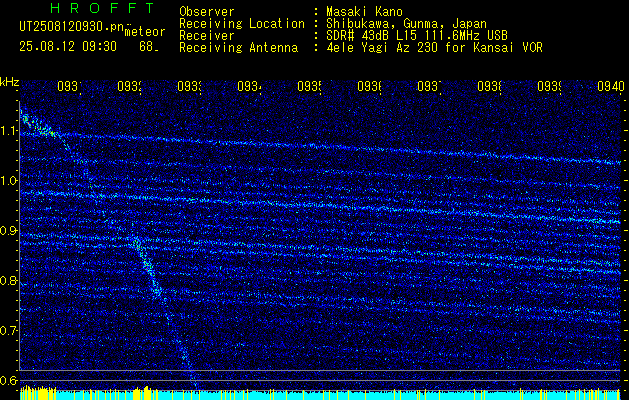The height and width of the screenshot is (400, 629).
Task: Click the 0.9 frequency axis label
Action: [8, 231]
